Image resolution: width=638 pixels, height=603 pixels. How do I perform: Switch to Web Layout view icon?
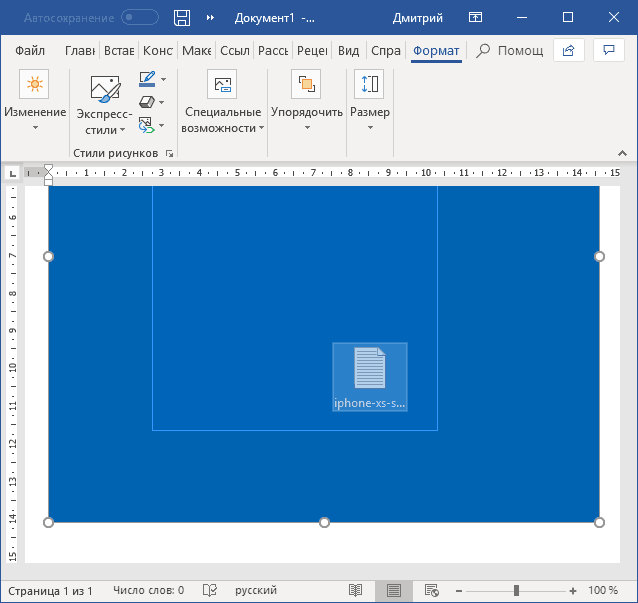click(431, 590)
